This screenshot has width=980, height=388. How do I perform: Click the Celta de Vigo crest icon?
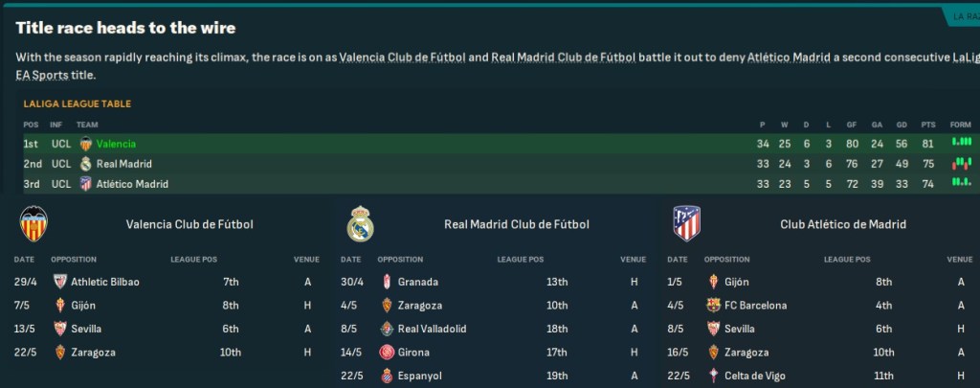[x=712, y=376]
